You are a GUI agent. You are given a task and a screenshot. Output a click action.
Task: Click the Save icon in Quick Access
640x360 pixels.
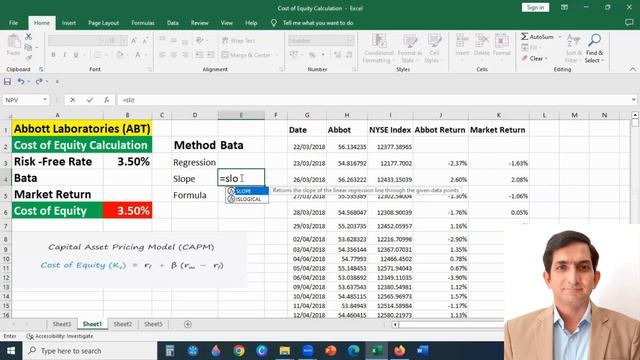7,82
